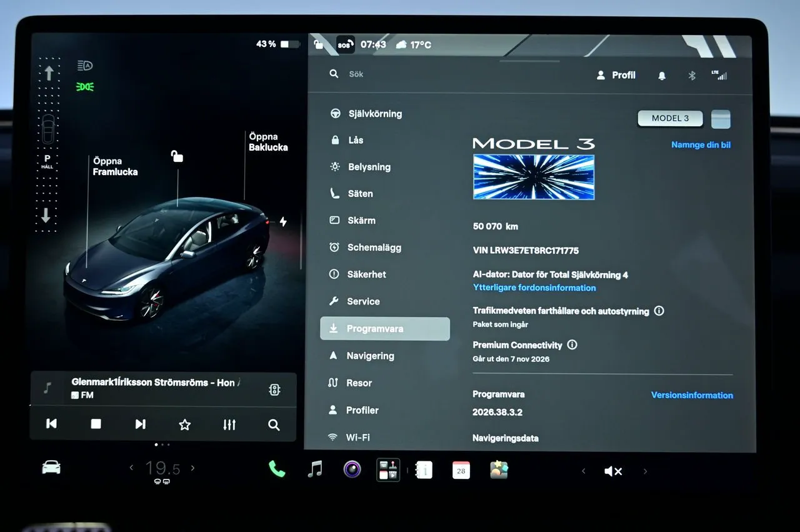Open notifications bell icon

[662, 76]
